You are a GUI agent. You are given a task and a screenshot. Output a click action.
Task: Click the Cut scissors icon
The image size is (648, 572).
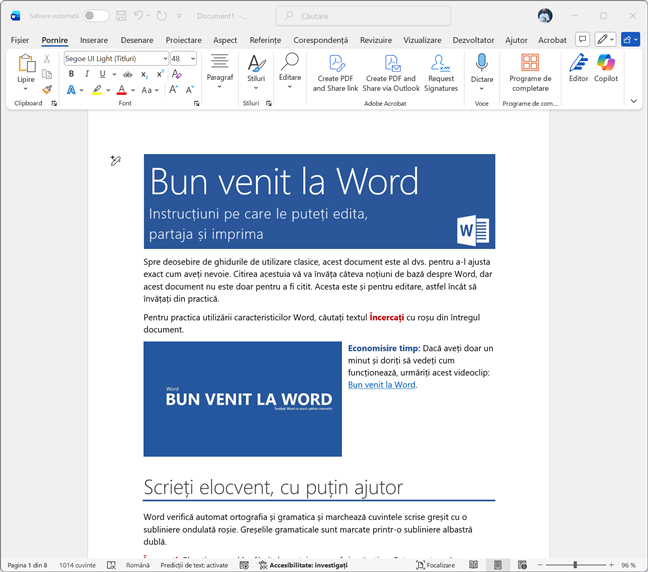point(47,59)
